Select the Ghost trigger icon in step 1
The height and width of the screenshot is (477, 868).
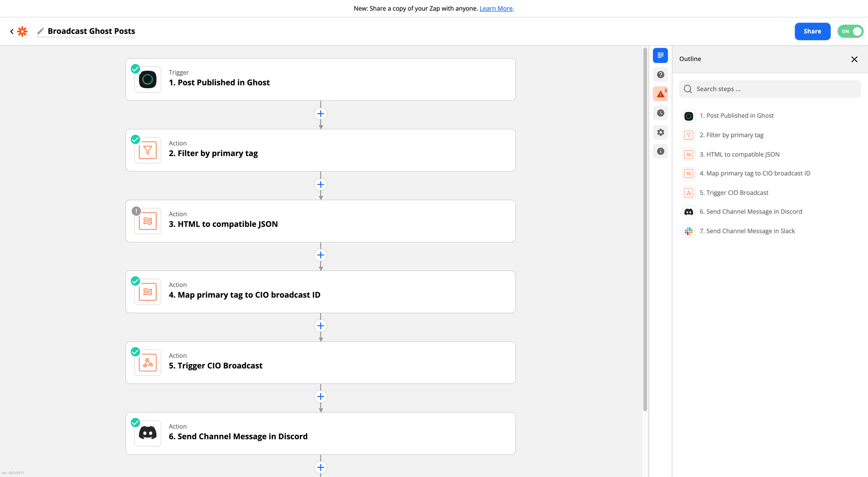(147, 79)
